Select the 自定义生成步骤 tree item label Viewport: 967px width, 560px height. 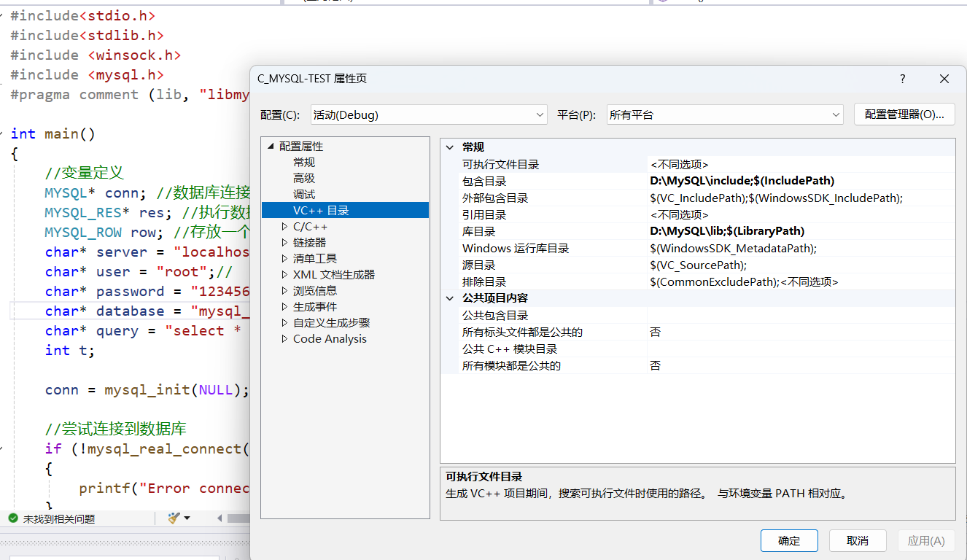coord(332,322)
